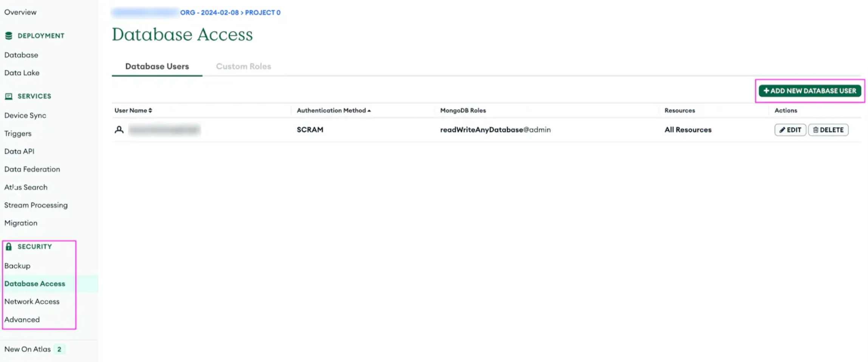Click the Add New Database User button
Viewport: 868px width, 362px height.
[x=809, y=91]
